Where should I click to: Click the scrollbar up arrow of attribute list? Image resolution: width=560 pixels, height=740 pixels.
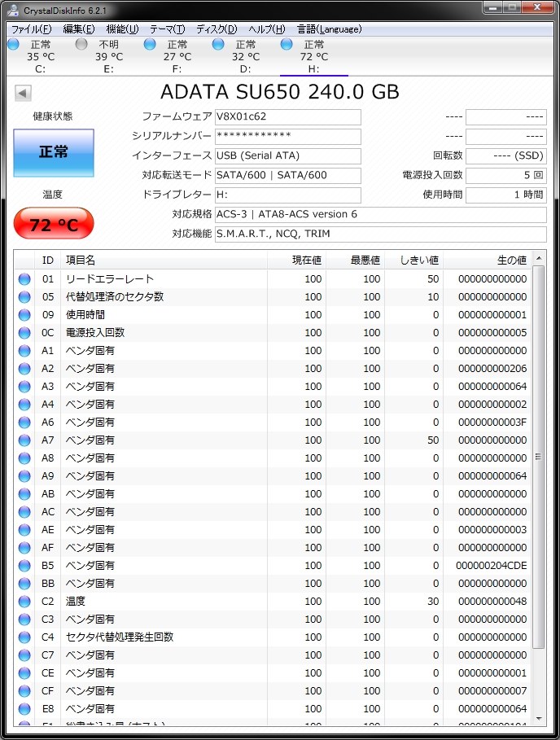tap(539, 258)
